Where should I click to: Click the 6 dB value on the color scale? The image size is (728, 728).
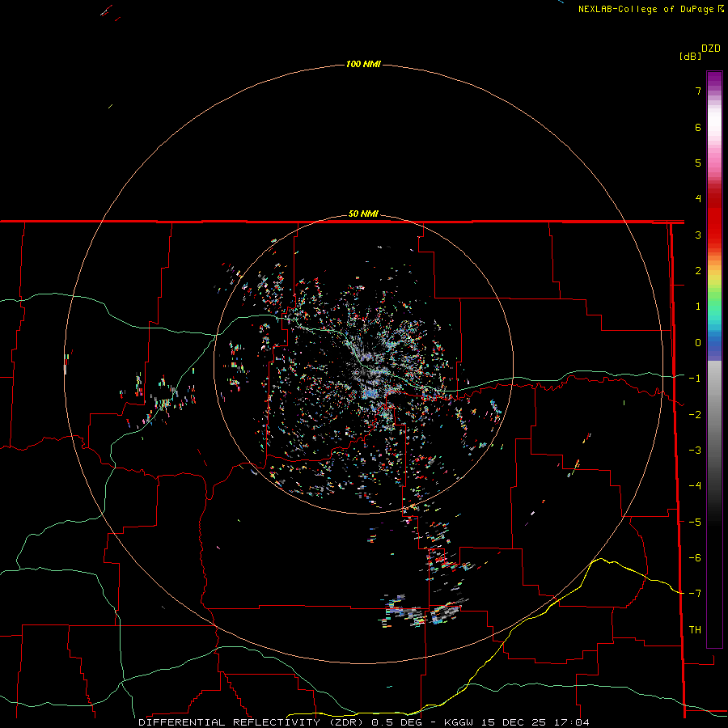698,127
